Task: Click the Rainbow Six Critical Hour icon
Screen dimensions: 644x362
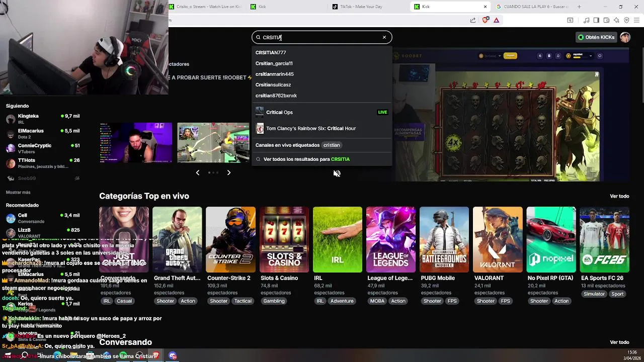Action: point(260,129)
